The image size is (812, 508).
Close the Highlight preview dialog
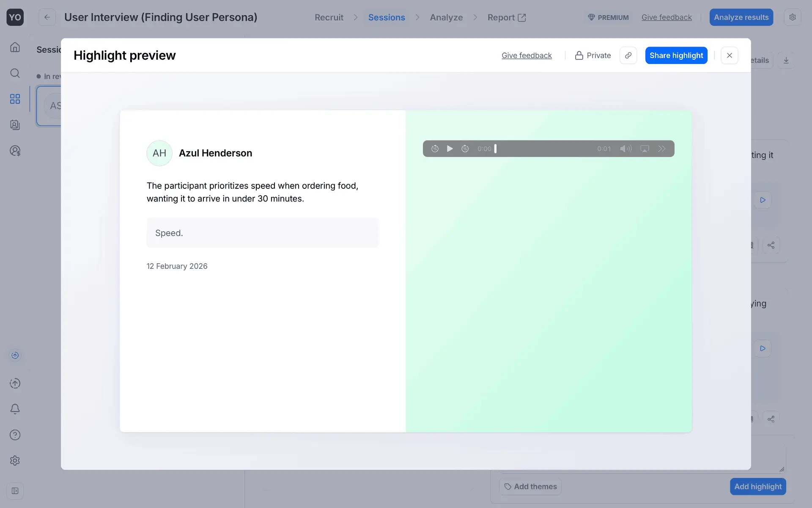pyautogui.click(x=729, y=55)
